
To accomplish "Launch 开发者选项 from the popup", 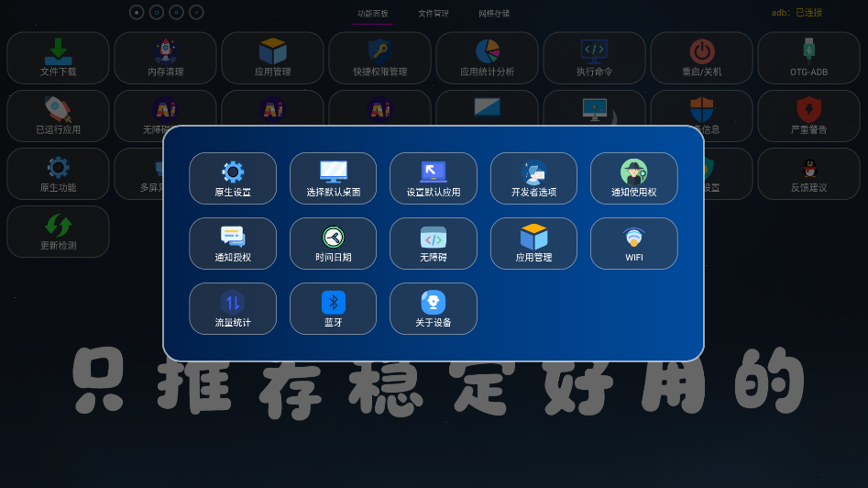I will point(533,178).
